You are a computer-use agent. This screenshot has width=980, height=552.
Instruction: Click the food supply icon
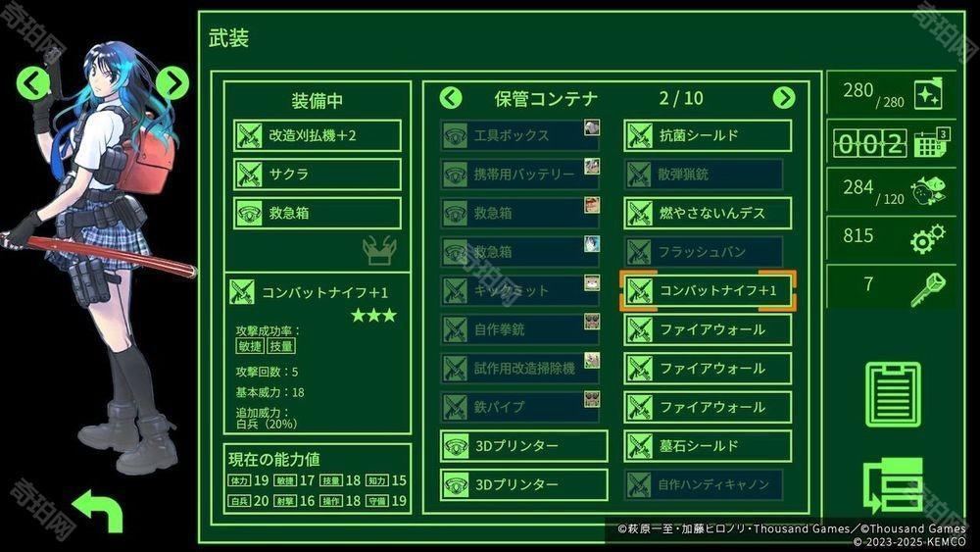point(927,190)
